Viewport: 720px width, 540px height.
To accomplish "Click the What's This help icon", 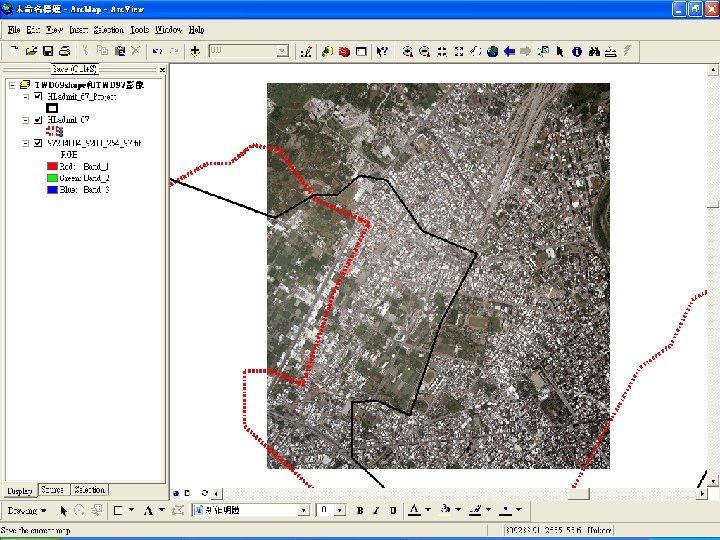I will 382,51.
